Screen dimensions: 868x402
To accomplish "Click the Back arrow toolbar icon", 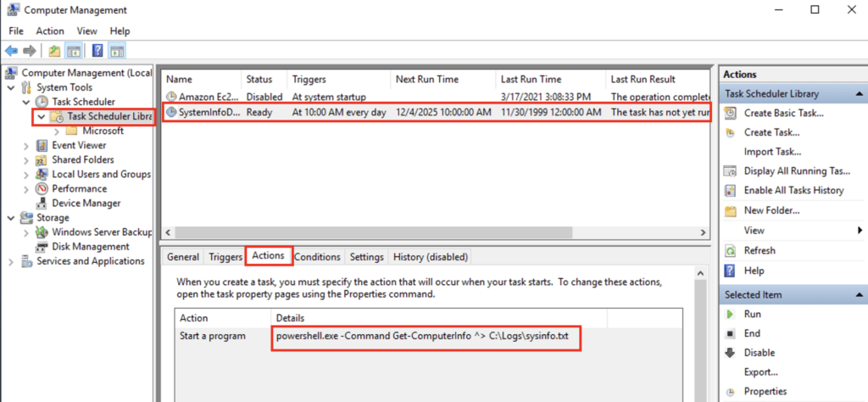I will point(11,51).
